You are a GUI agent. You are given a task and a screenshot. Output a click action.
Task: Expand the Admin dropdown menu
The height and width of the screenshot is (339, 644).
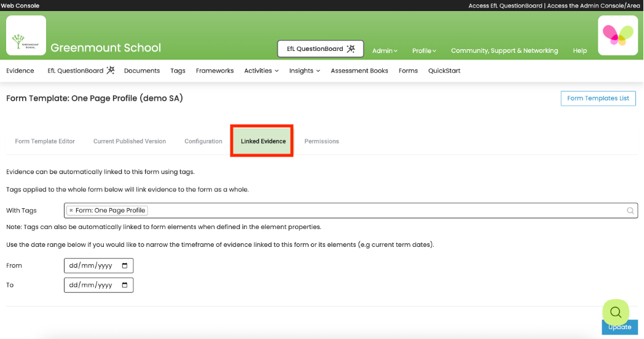(385, 50)
